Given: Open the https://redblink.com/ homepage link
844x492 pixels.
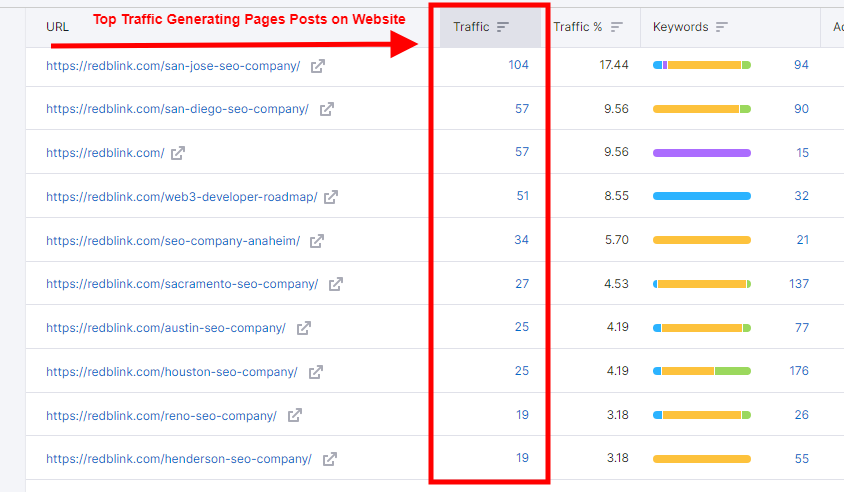Looking at the screenshot, I should 105,153.
